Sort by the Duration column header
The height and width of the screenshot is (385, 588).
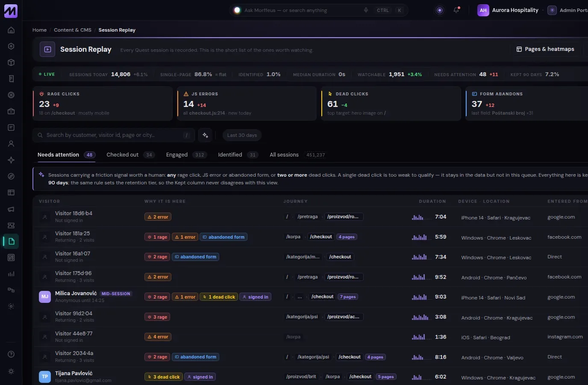tap(432, 201)
